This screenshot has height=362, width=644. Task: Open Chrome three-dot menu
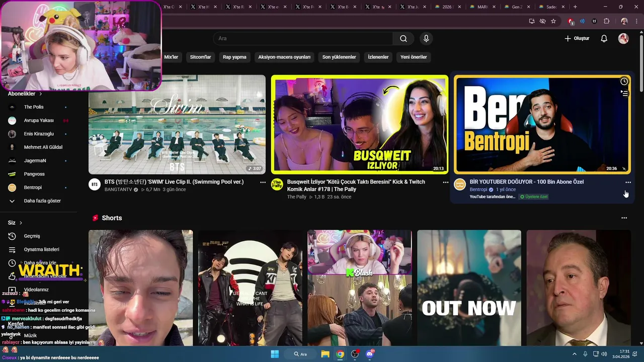636,21
